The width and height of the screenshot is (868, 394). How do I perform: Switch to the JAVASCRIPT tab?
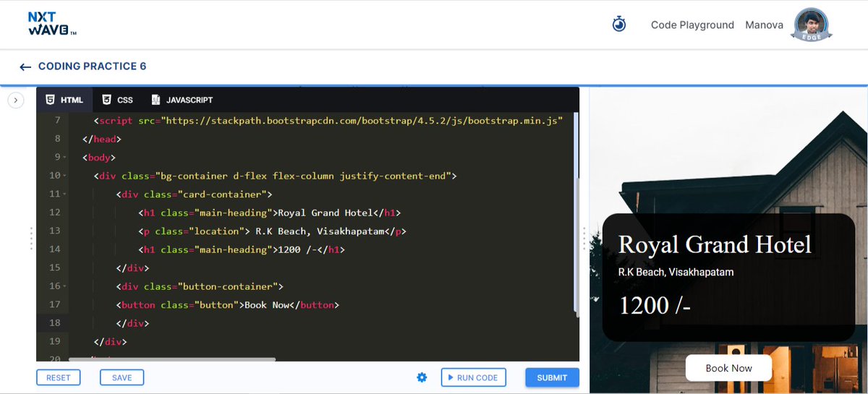tap(182, 100)
